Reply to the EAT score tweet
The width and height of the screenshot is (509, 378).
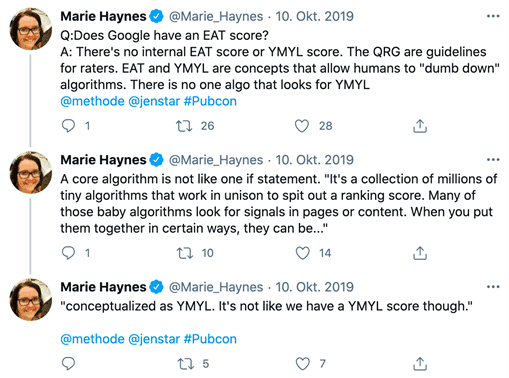68,126
